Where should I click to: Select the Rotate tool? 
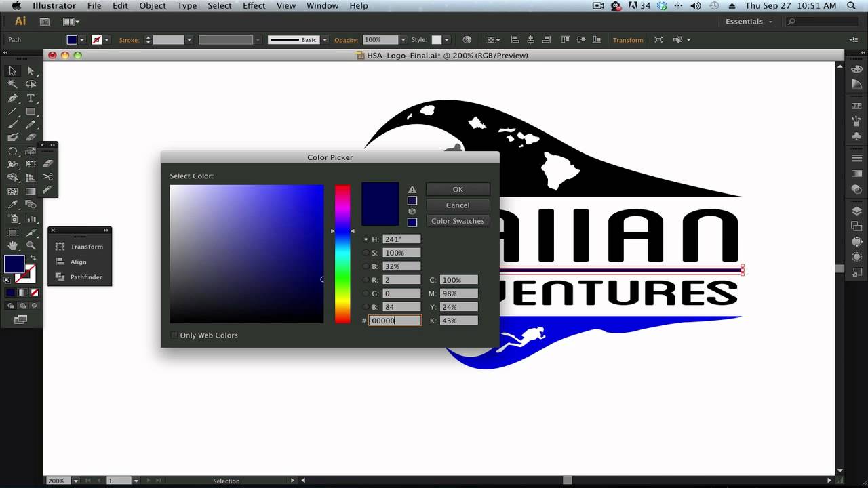pyautogui.click(x=12, y=150)
